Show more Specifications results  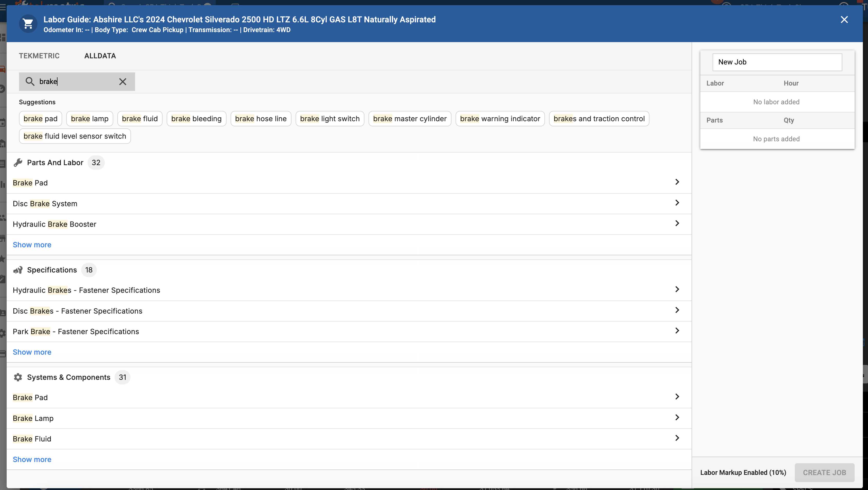click(x=32, y=352)
